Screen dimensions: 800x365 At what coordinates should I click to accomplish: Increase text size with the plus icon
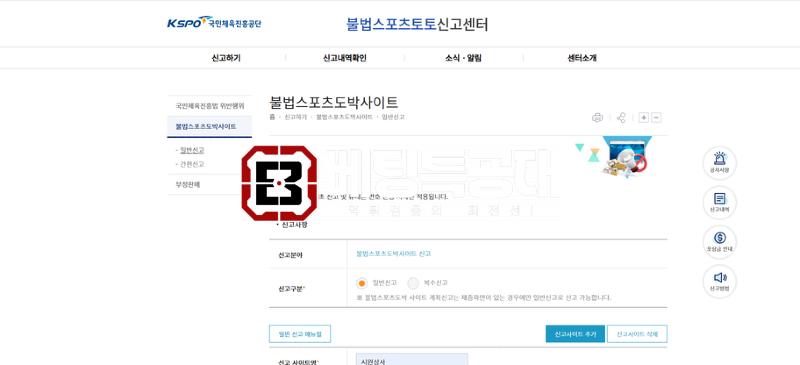[x=644, y=118]
